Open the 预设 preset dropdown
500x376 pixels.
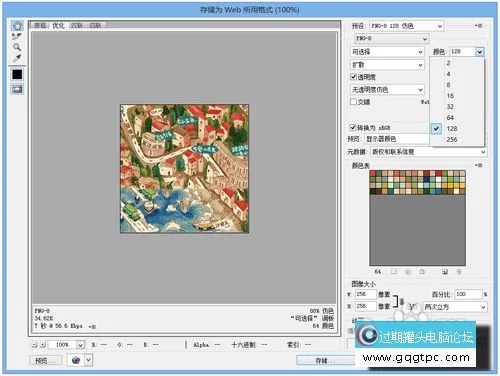coord(406,26)
